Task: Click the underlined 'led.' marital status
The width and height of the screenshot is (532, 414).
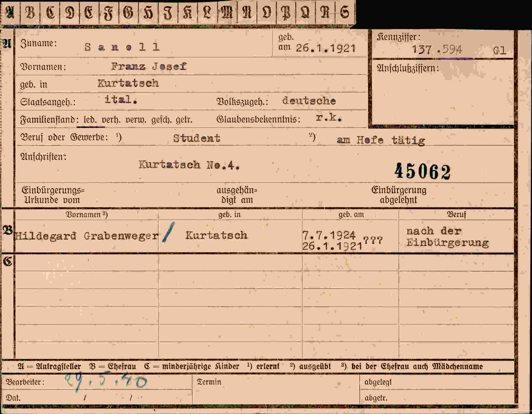Action: click(90, 120)
